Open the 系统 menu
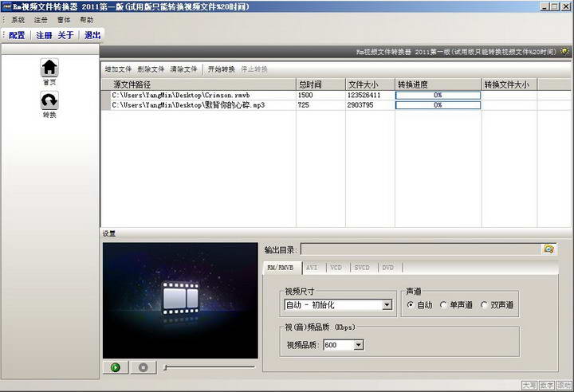The width and height of the screenshot is (574, 392). point(18,20)
